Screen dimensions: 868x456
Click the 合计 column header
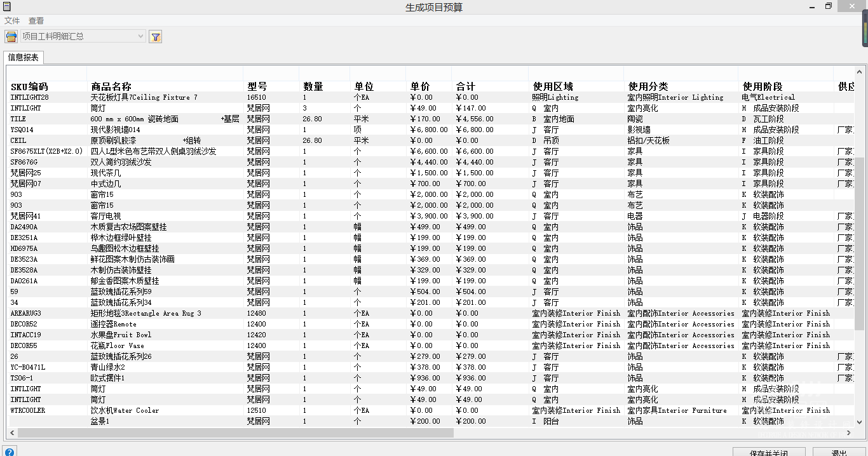(466, 86)
